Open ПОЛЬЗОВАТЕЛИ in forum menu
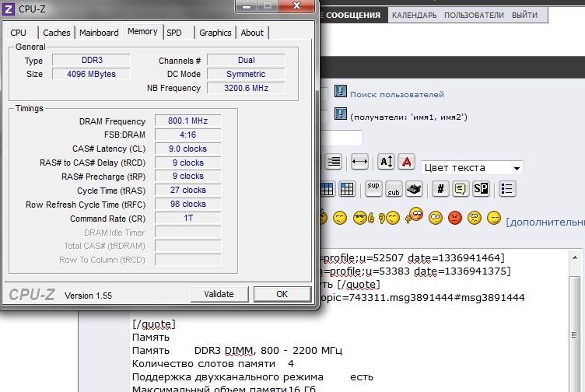 click(x=474, y=16)
